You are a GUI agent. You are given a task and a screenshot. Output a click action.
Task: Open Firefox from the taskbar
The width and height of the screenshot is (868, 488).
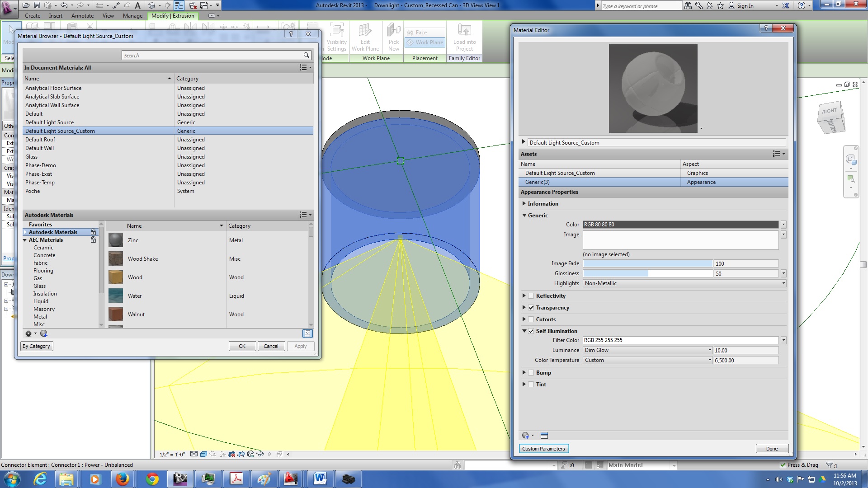tap(122, 479)
